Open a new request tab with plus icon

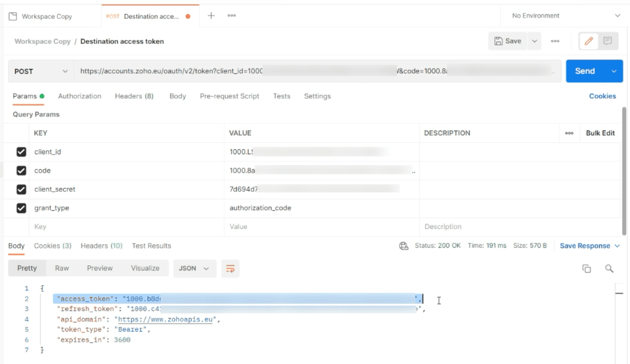pos(211,16)
